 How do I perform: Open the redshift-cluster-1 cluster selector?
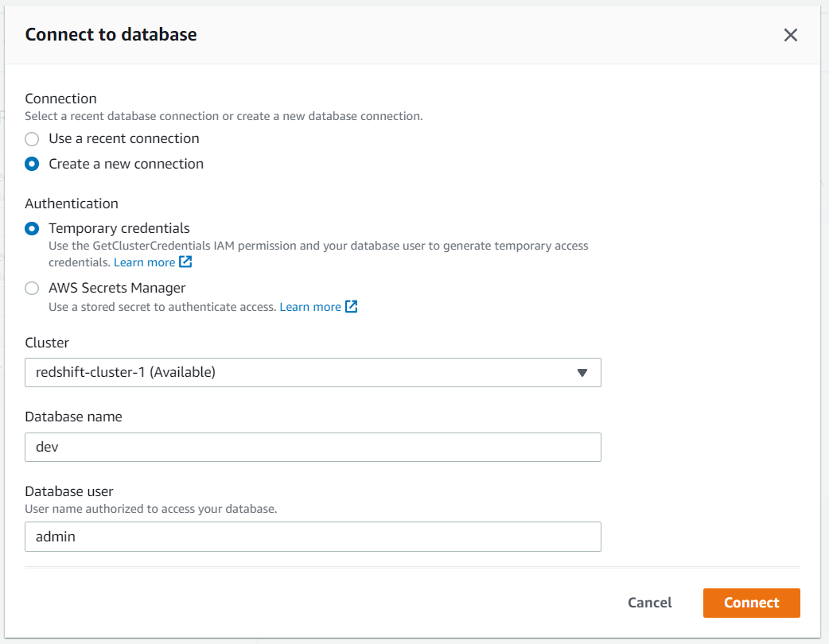(302, 372)
